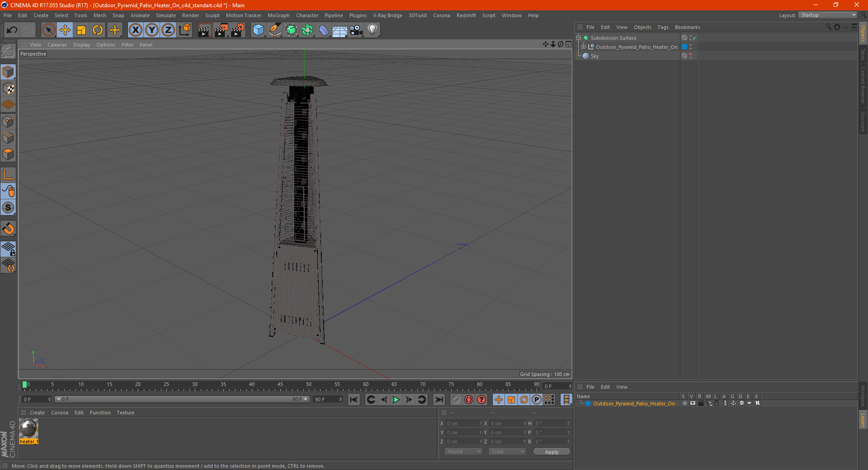Play the animation forwards
Image resolution: width=868 pixels, height=470 pixels.
click(396, 399)
